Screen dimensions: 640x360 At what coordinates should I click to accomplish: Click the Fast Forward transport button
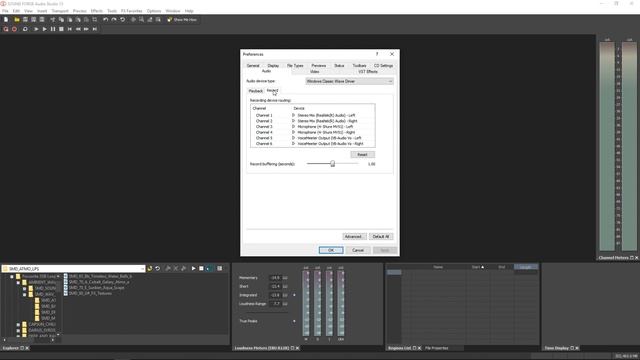pos(86,29)
